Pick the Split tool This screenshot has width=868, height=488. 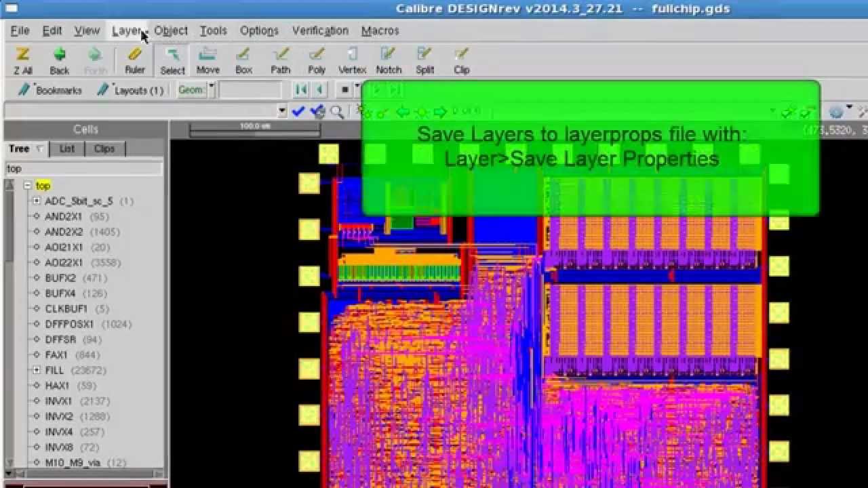425,60
